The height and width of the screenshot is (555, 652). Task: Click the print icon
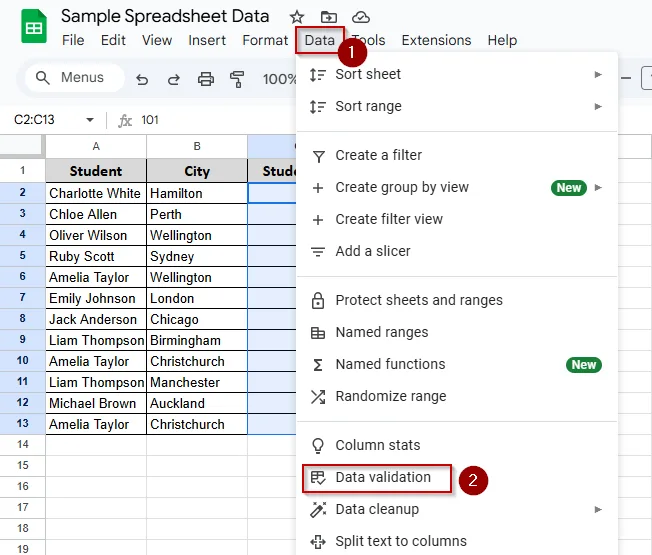(206, 79)
